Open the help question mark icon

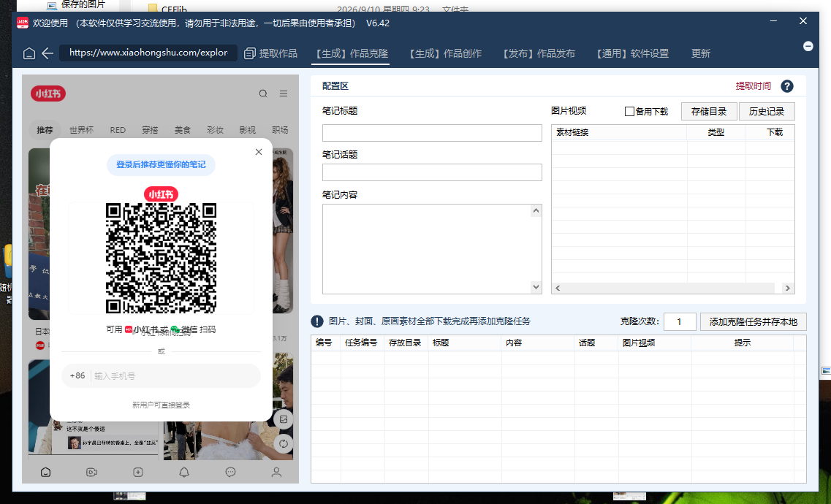click(787, 85)
